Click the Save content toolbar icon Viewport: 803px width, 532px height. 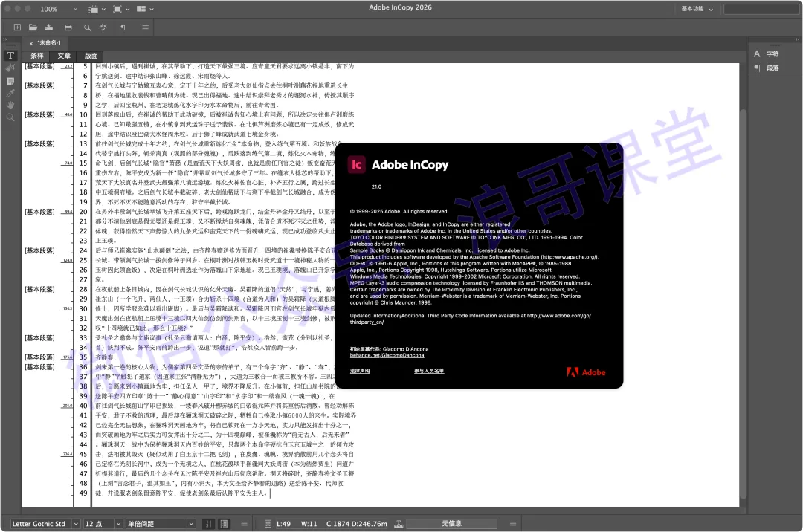pyautogui.click(x=48, y=27)
